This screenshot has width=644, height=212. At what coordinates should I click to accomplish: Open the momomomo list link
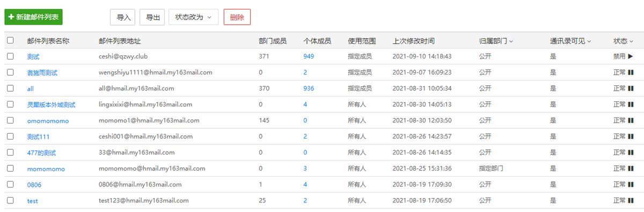click(x=46, y=169)
